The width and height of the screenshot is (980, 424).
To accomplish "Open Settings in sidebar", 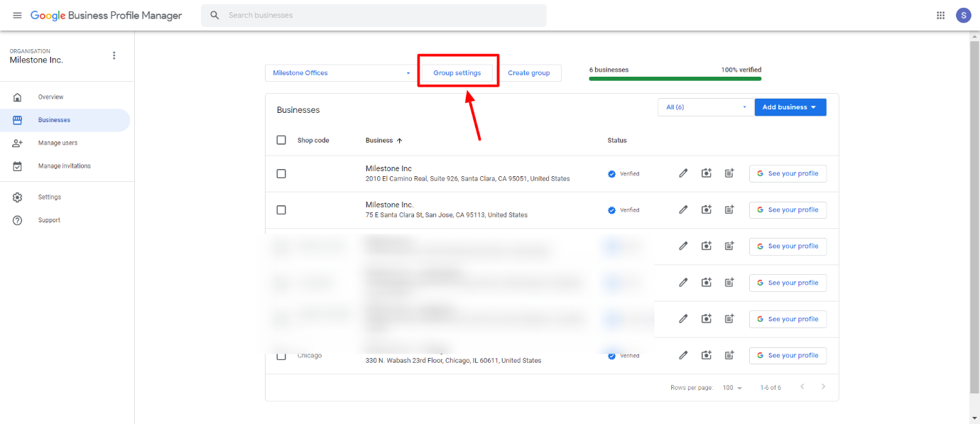I will coord(65,197).
